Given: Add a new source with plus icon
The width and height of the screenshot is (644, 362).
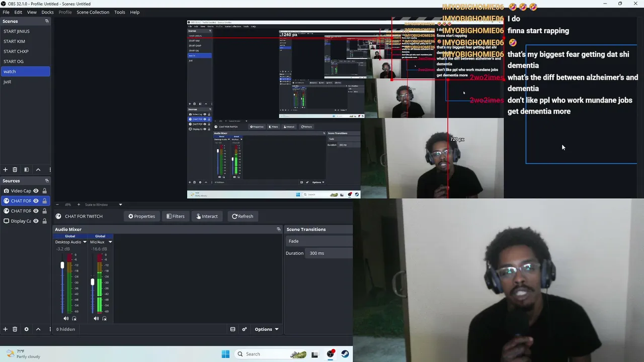Looking at the screenshot, I should coord(6,329).
